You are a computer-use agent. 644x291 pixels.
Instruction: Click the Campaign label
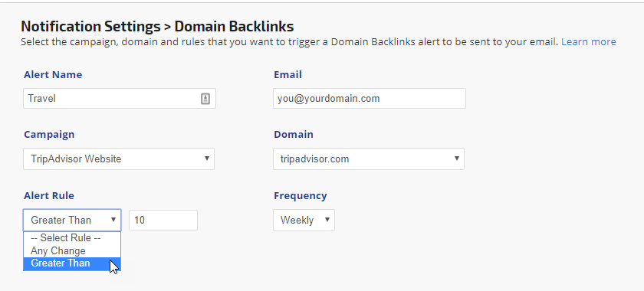pos(49,135)
